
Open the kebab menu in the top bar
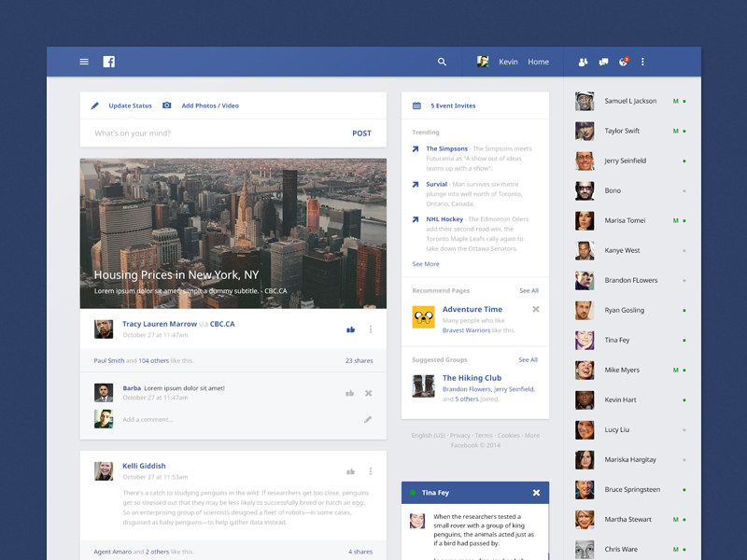coord(642,61)
